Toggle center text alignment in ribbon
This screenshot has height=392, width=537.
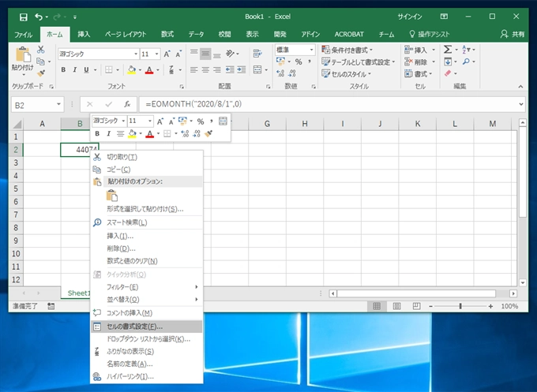click(205, 69)
